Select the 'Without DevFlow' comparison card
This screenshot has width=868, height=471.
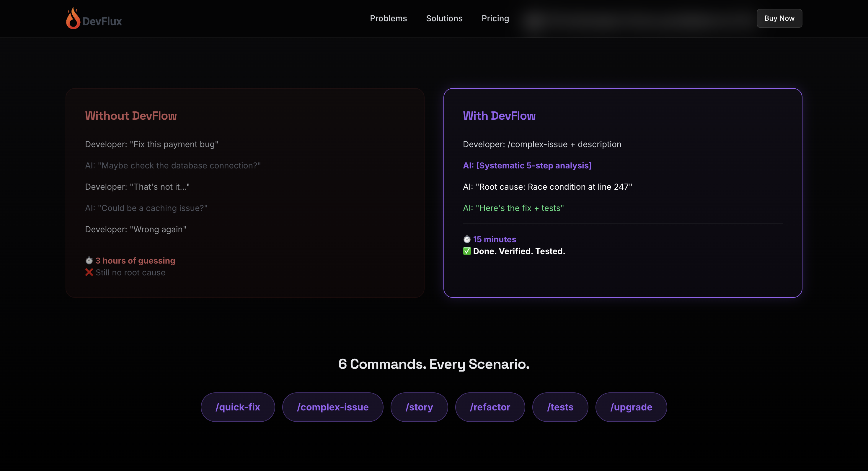[x=245, y=193]
